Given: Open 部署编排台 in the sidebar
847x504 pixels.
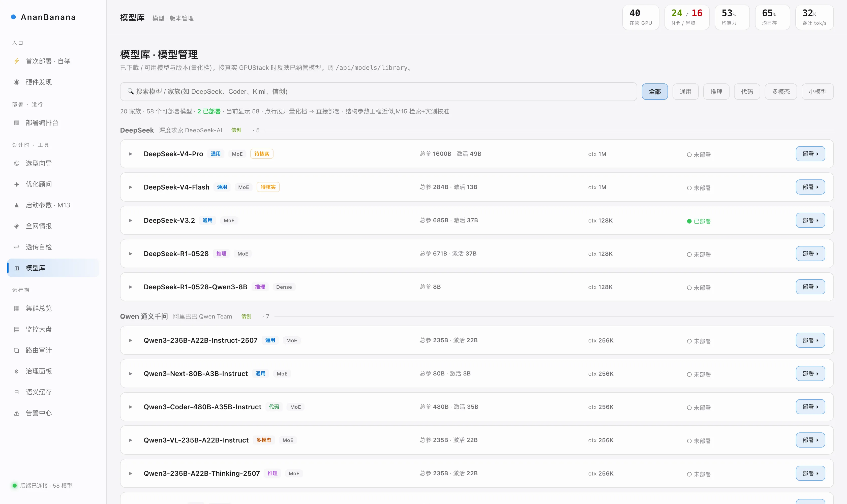Looking at the screenshot, I should pos(53,123).
